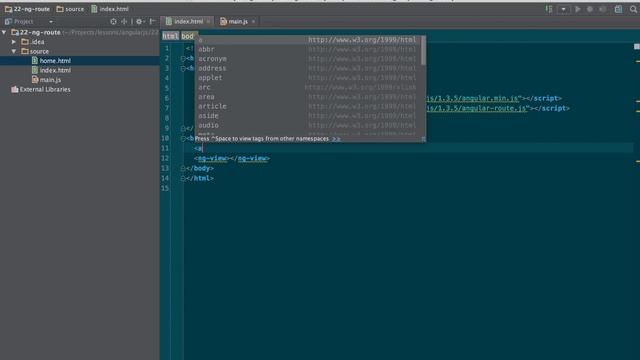Click the autocomplete popup scrollbar thumb

(x=423, y=50)
